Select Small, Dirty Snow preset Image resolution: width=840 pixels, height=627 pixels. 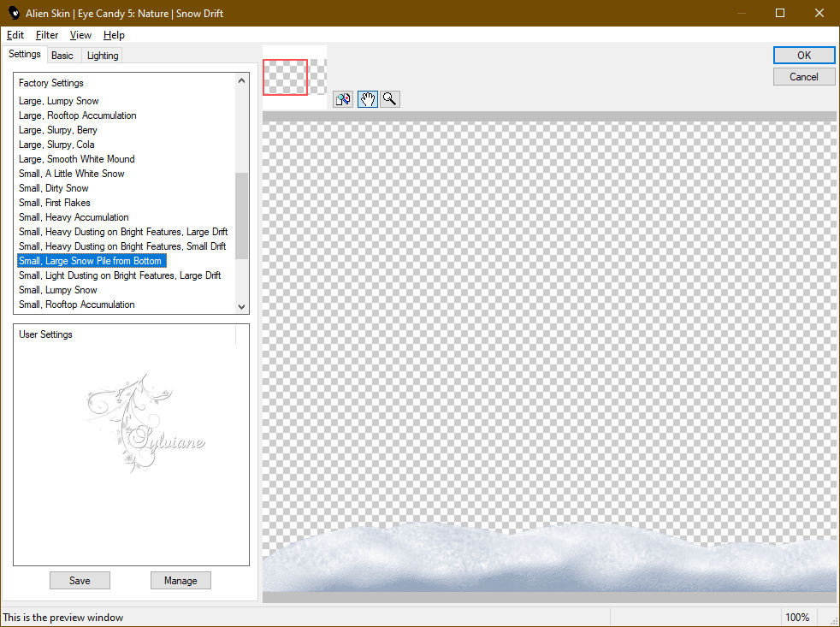tap(54, 187)
